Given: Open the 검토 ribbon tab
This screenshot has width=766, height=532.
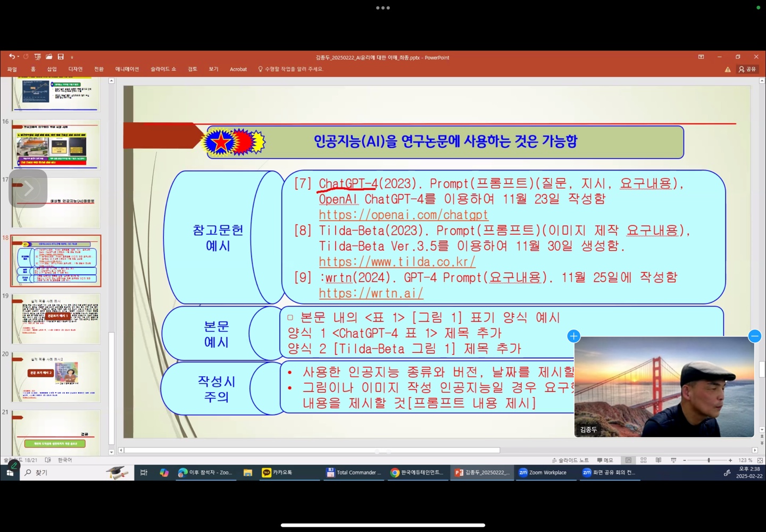Looking at the screenshot, I should pos(193,69).
